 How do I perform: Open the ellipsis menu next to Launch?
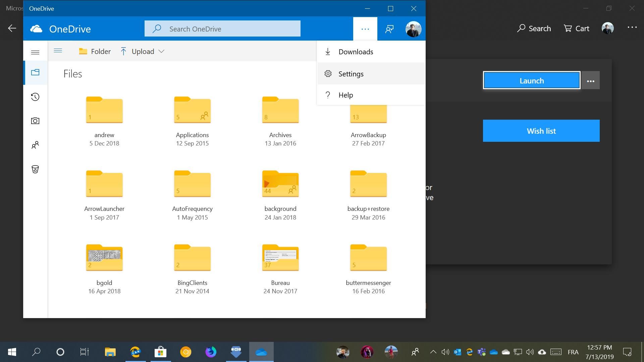point(590,80)
